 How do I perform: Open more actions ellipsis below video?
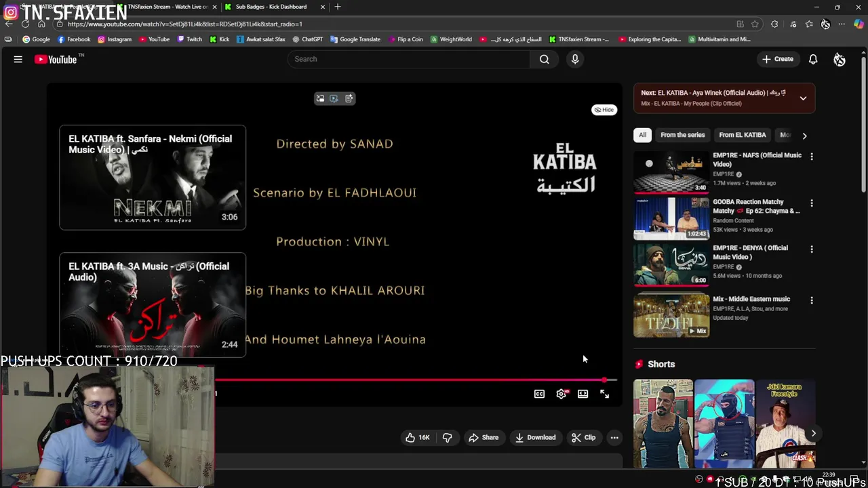(614, 437)
